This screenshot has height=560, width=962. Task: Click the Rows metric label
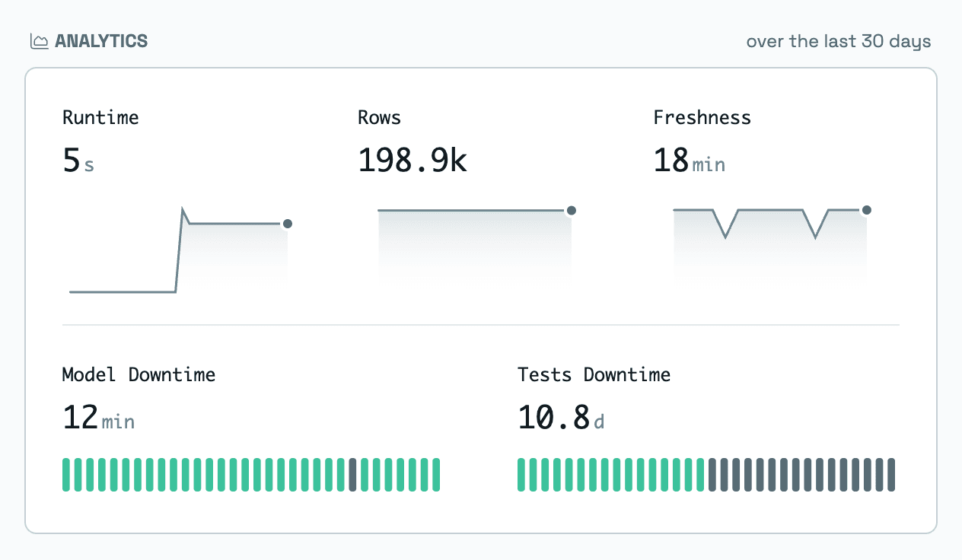(379, 118)
